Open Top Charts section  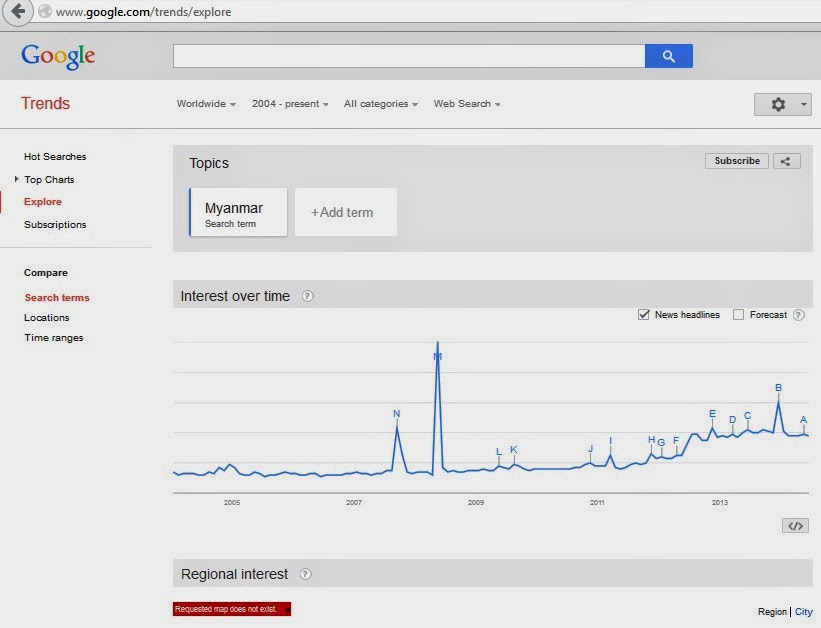[49, 180]
